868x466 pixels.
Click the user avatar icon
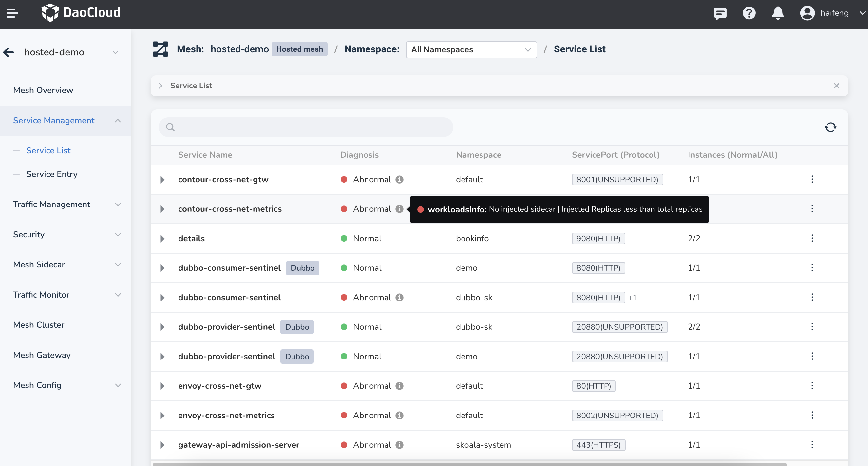[807, 13]
